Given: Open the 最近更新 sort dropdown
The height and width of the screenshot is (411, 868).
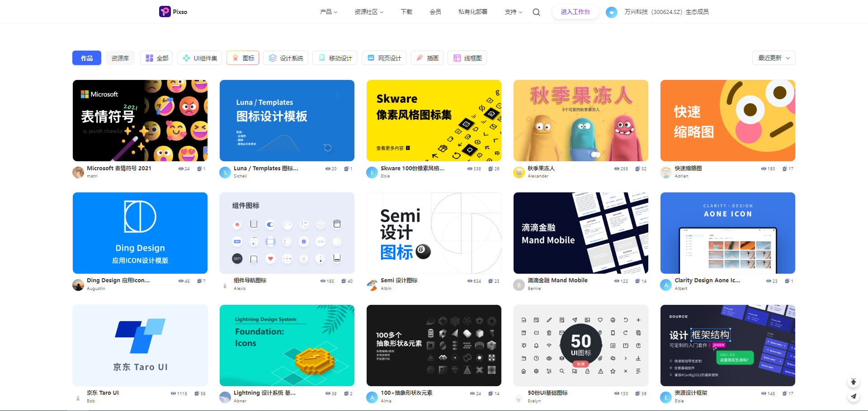Looking at the screenshot, I should (x=774, y=58).
